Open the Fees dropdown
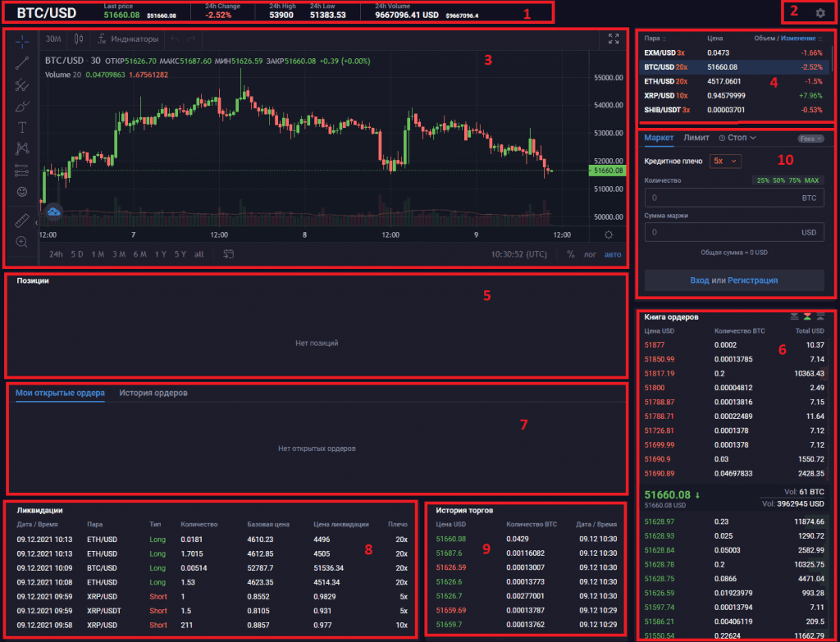Image resolution: width=840 pixels, height=642 pixels. point(810,139)
